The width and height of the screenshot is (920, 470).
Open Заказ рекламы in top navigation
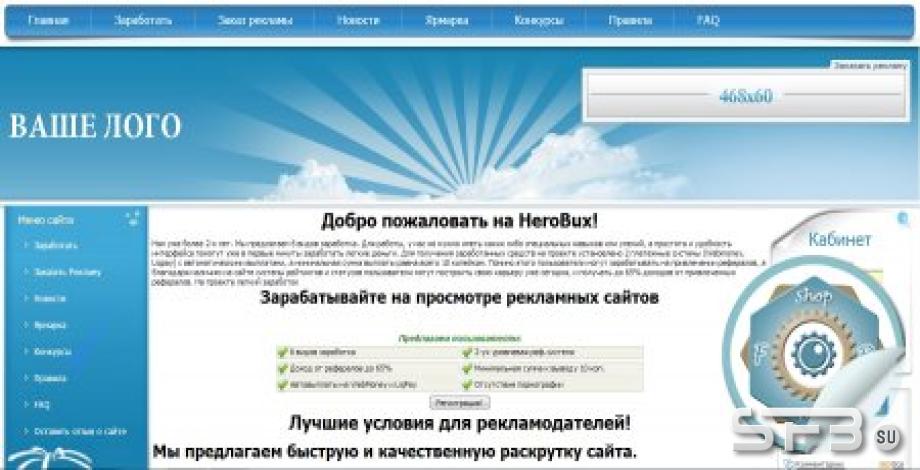click(x=255, y=21)
